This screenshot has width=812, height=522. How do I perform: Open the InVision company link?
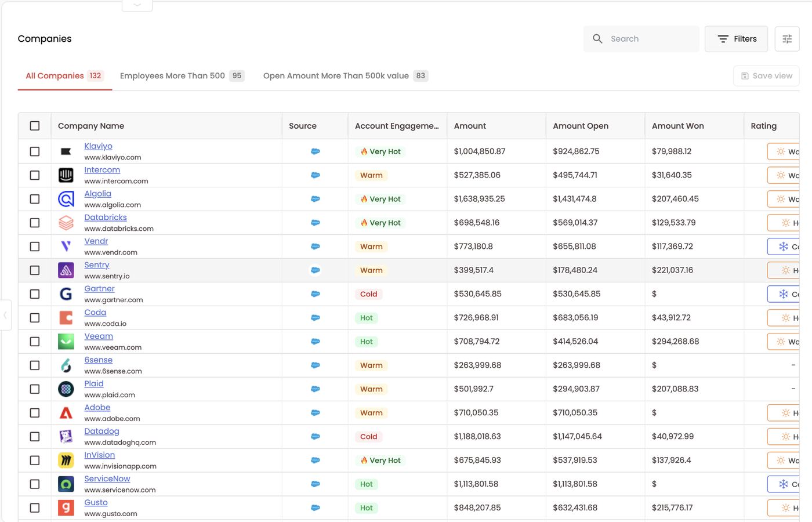100,455
